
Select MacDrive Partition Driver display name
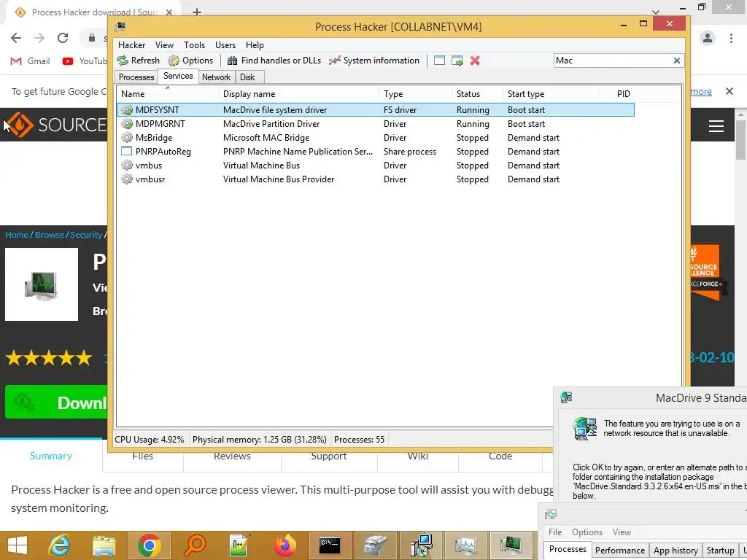point(271,124)
